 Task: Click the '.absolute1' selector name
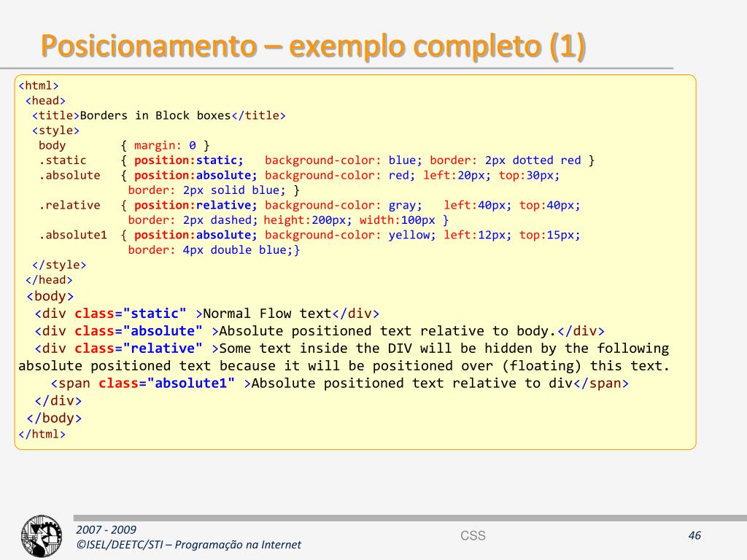[73, 235]
